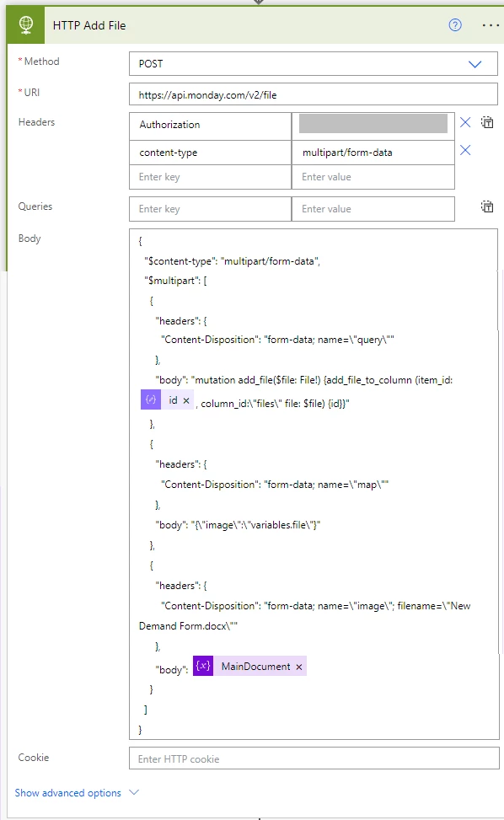
Task: Expand advanced options chevron
Action: click(x=134, y=792)
